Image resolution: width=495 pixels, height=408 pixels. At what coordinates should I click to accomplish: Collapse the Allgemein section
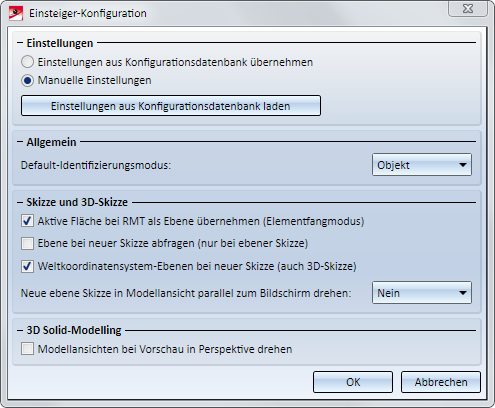[x=20, y=142]
